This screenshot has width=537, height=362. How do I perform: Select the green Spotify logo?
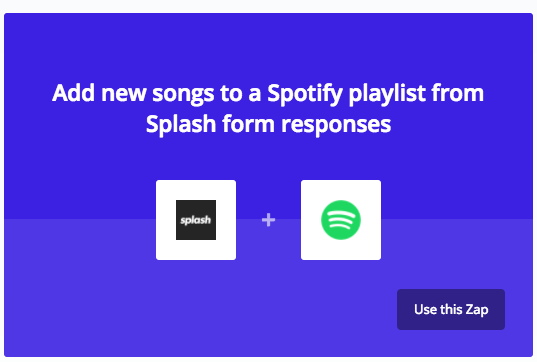(341, 220)
